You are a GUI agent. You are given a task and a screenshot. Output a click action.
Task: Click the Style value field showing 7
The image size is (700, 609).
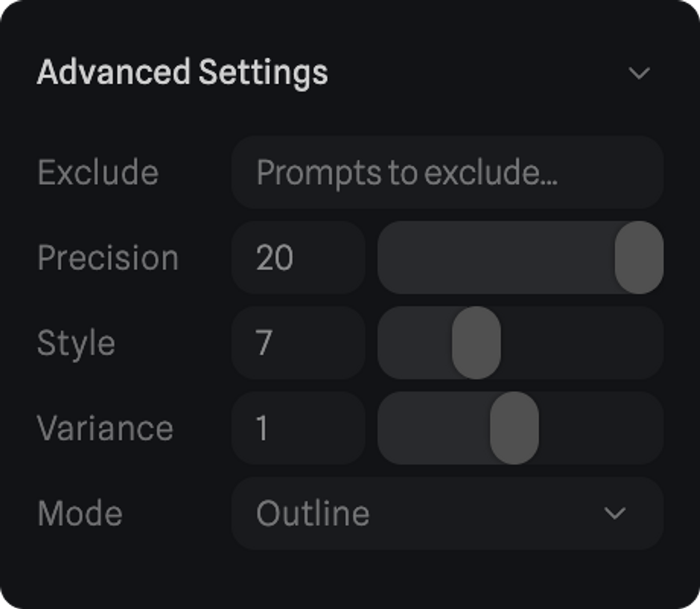pyautogui.click(x=298, y=342)
